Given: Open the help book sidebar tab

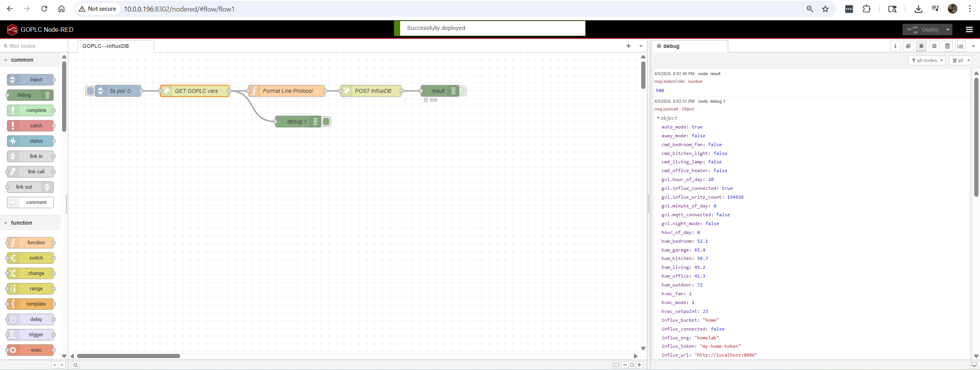Looking at the screenshot, I should [908, 46].
